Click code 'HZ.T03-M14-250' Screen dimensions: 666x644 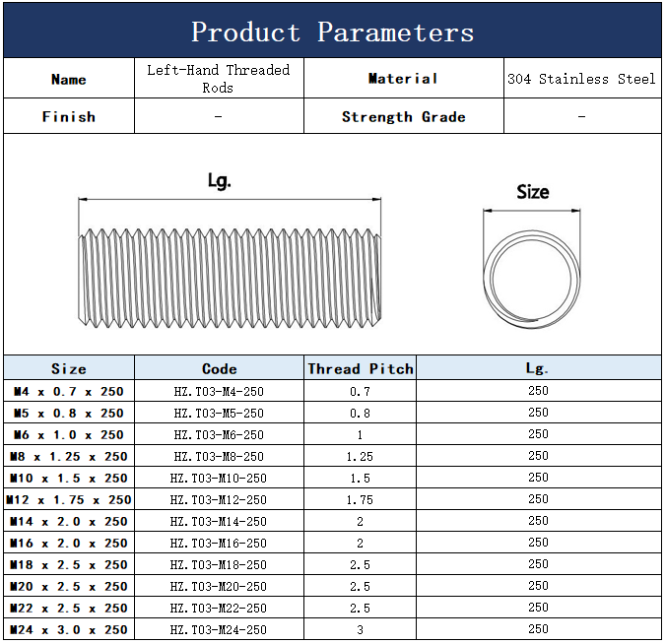click(x=219, y=521)
